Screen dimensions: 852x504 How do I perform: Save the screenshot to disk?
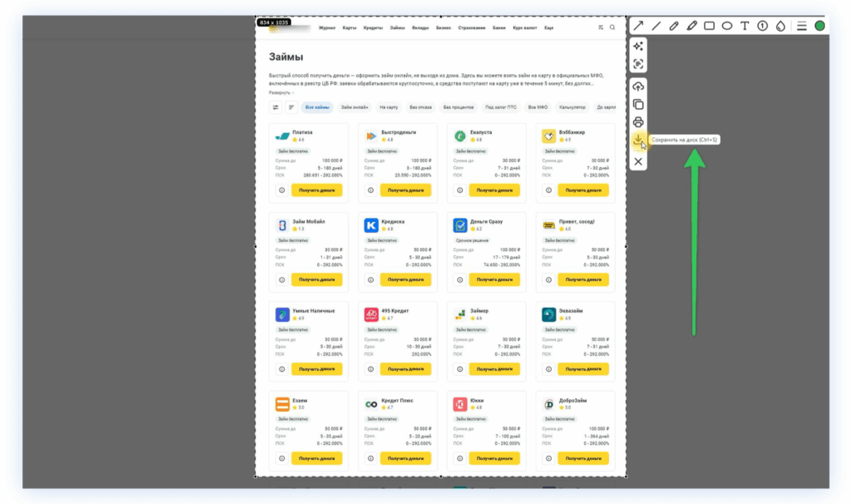coord(638,140)
